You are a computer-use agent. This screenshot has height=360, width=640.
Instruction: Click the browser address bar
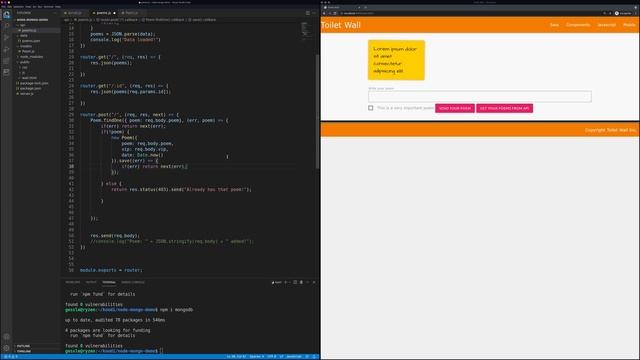coord(469,13)
